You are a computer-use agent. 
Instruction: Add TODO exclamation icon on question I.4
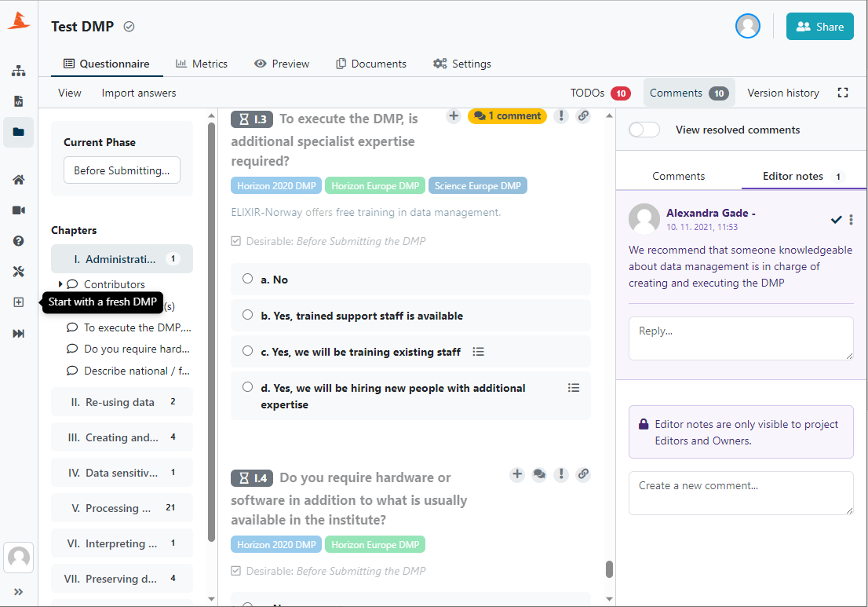(x=561, y=474)
